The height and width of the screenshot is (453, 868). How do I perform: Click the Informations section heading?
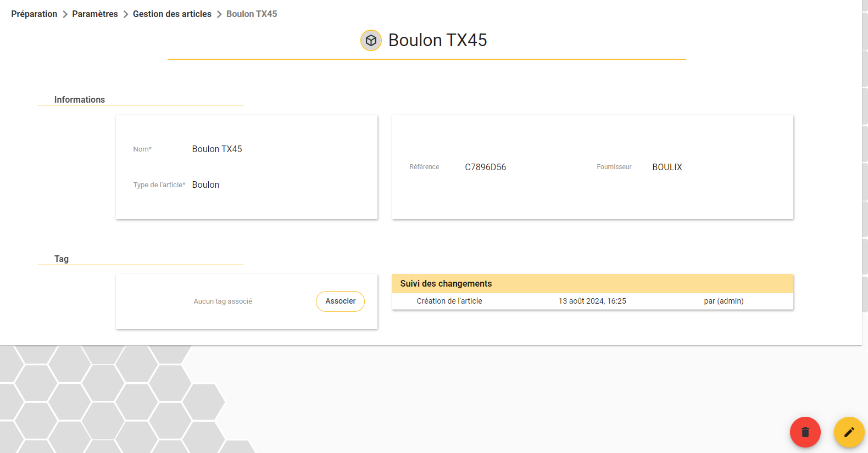[x=80, y=99]
